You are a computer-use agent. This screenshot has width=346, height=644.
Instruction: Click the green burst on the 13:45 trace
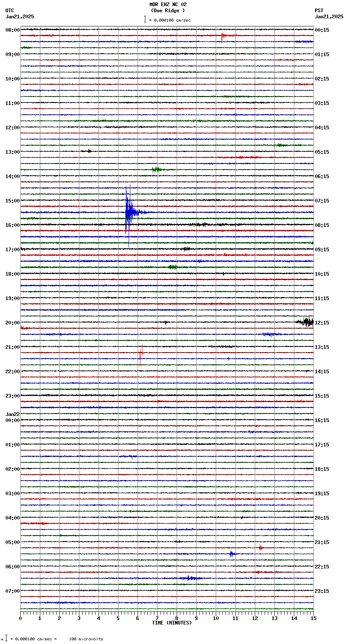click(157, 170)
